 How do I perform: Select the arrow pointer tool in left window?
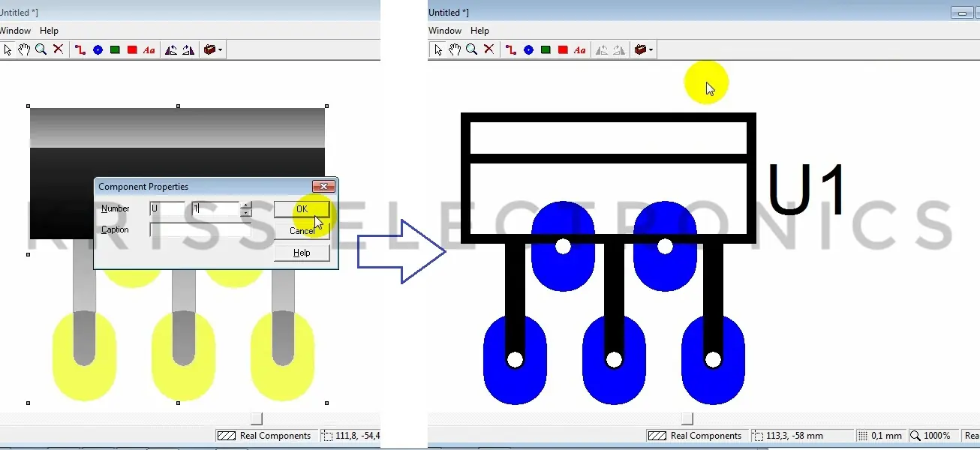click(8, 49)
